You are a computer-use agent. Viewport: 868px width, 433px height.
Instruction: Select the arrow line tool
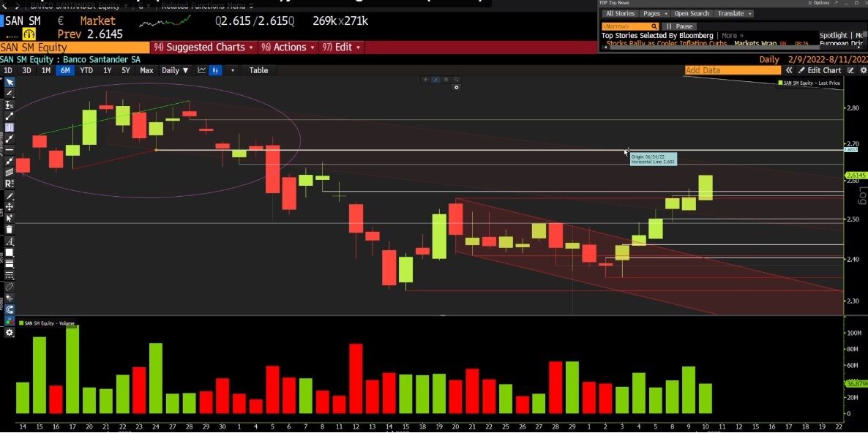(x=10, y=139)
